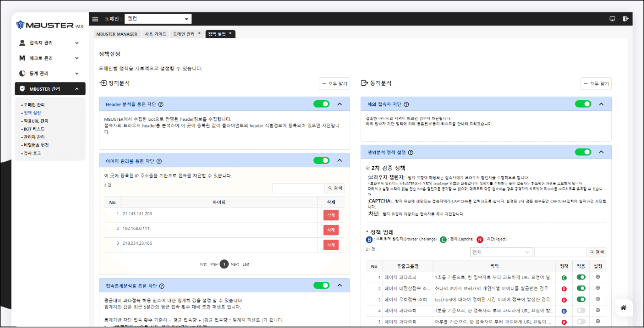Viewport: 644px width, 328px height.
Task: Expand 매크로 관리 sidebar menu
Action: point(50,58)
